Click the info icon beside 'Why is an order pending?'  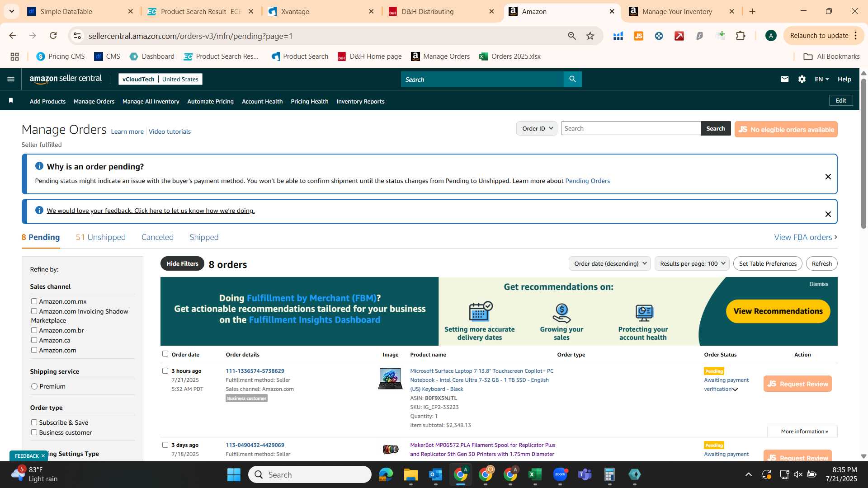39,166
